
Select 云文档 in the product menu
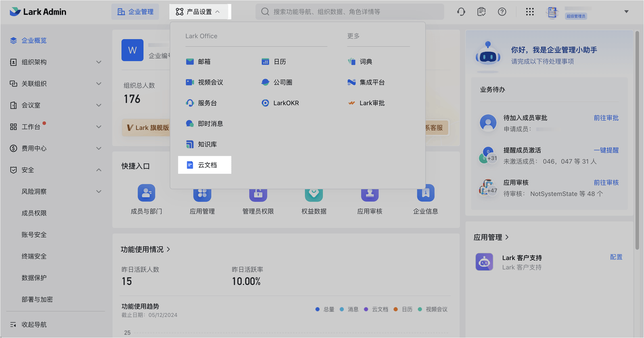(205, 165)
